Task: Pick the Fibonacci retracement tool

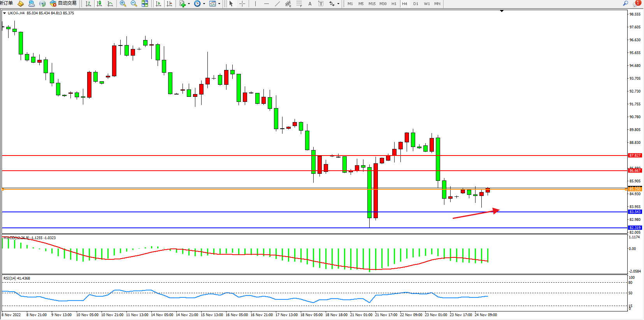Action: (299, 3)
